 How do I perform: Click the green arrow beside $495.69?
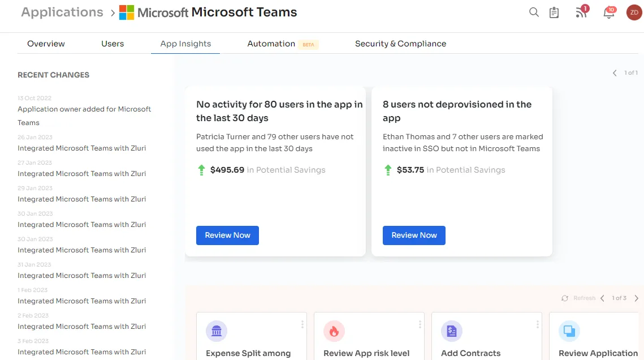201,170
